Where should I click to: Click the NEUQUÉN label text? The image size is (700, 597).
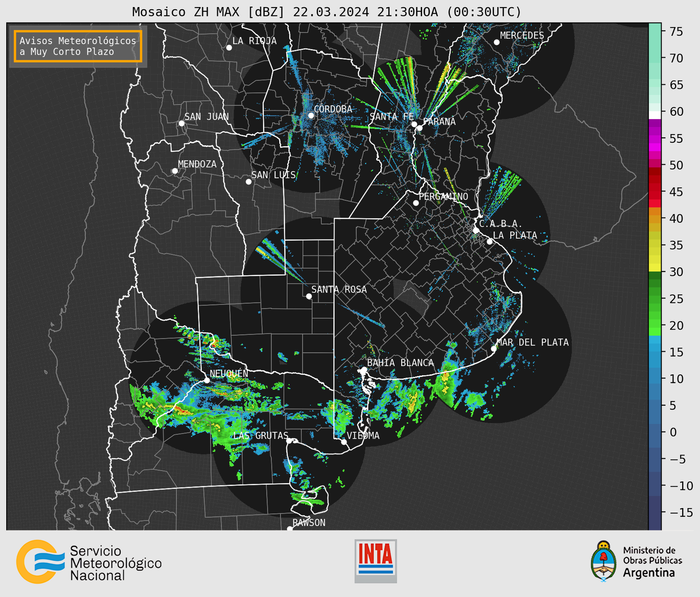tap(229, 374)
